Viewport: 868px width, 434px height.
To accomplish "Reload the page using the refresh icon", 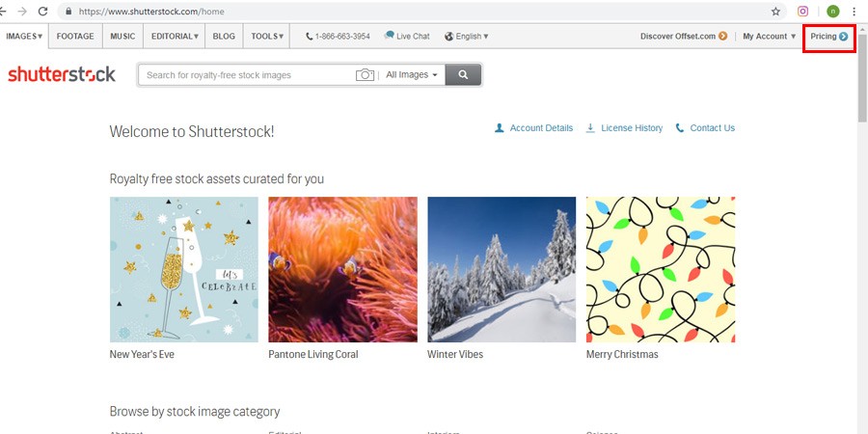I will coord(43,12).
